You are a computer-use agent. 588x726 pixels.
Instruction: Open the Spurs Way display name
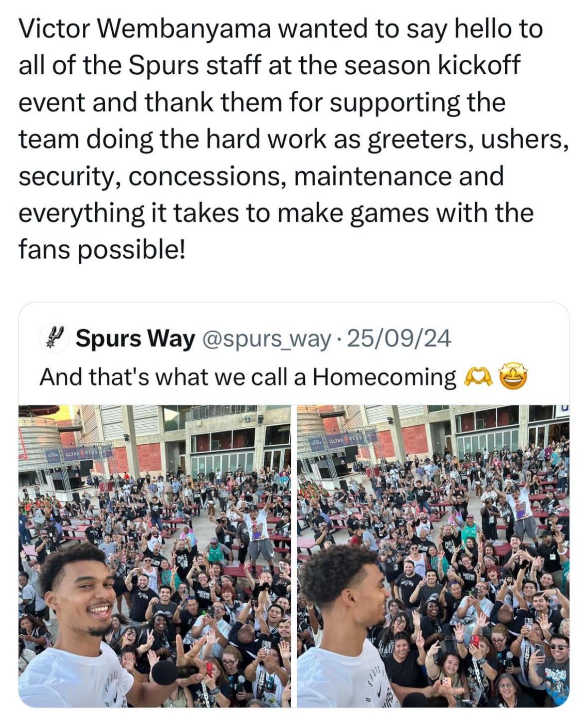[135, 339]
